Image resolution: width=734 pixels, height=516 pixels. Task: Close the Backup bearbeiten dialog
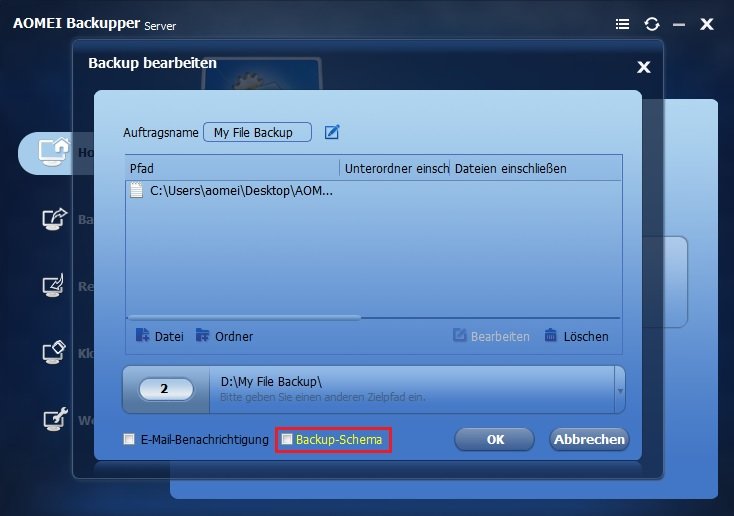[644, 67]
